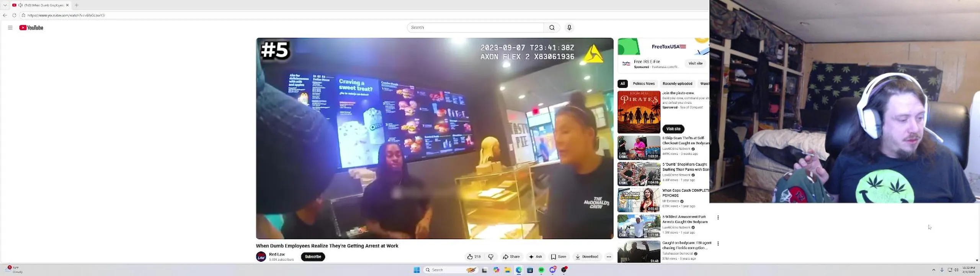
Task: Open Task View on the taskbar
Action: (484, 270)
